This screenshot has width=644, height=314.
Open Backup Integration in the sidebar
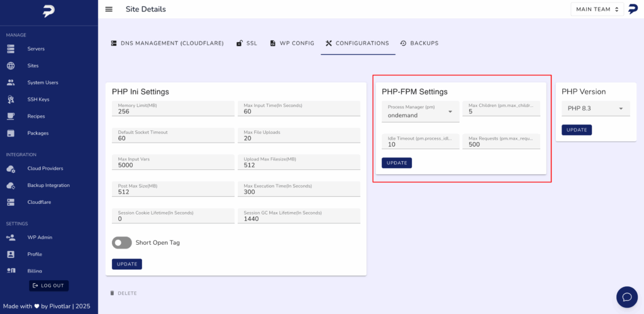tap(49, 186)
